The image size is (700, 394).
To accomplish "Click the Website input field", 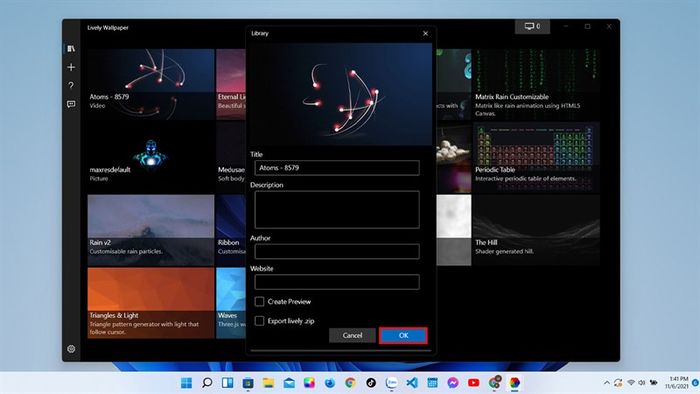I will point(337,282).
